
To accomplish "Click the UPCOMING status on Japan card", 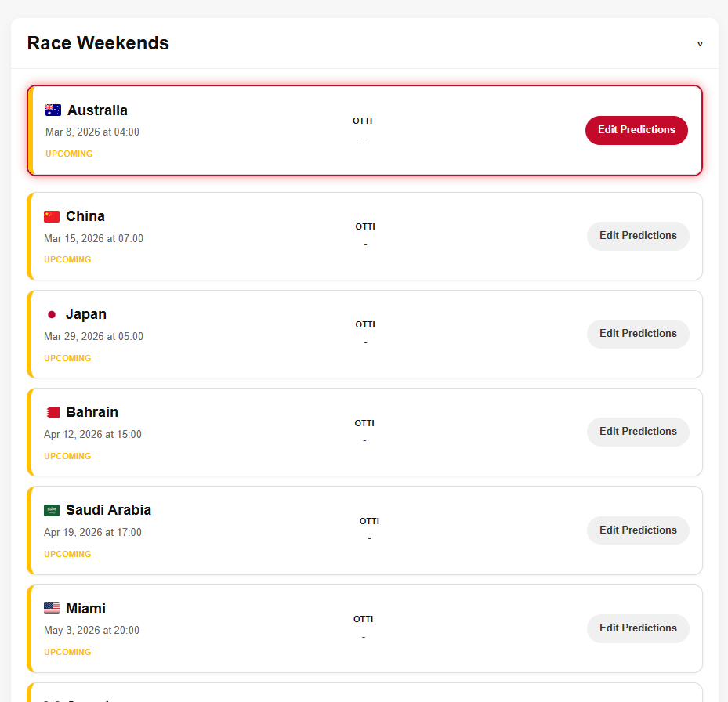I will click(x=67, y=358).
